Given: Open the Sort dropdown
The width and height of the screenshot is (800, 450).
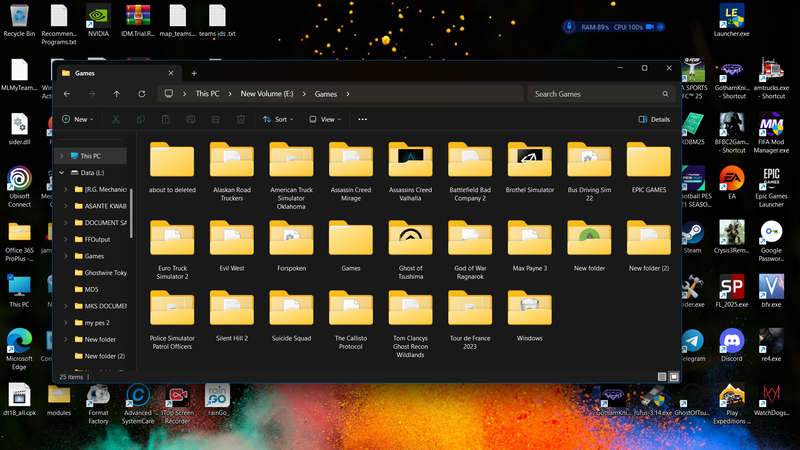Looking at the screenshot, I should [278, 119].
